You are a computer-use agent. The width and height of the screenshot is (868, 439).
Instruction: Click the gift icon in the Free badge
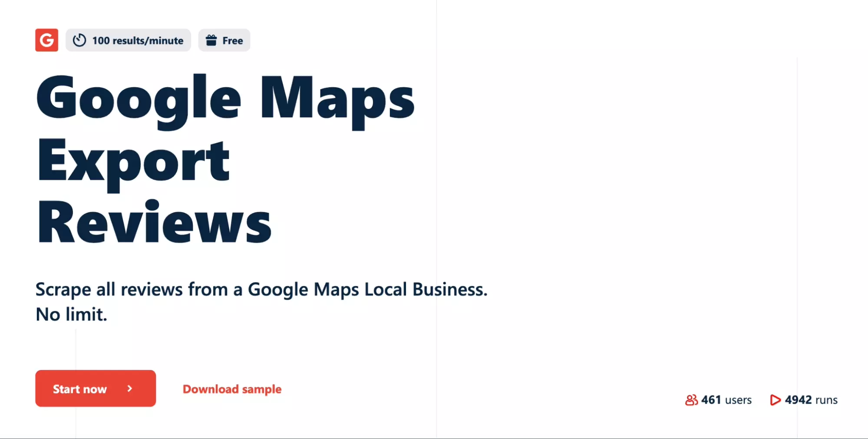click(211, 40)
